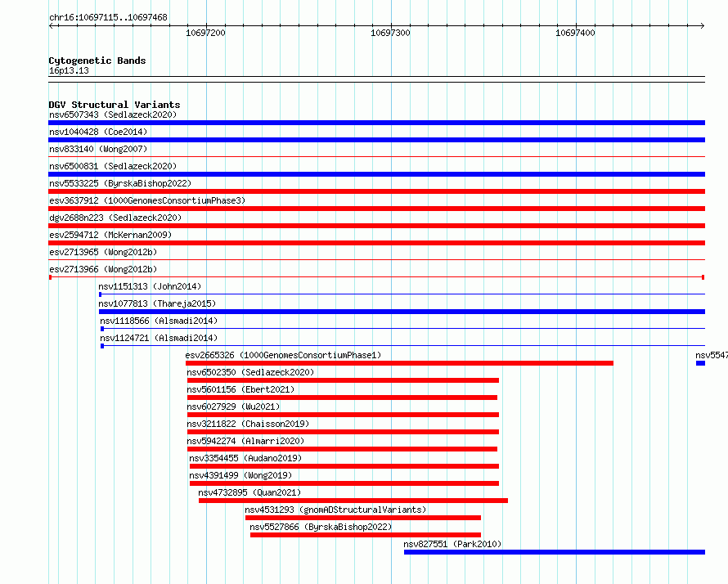Open the nsv1124721 (Alsmadi2014) label
Image resolution: width=728 pixels, height=584 pixels.
pos(159,338)
